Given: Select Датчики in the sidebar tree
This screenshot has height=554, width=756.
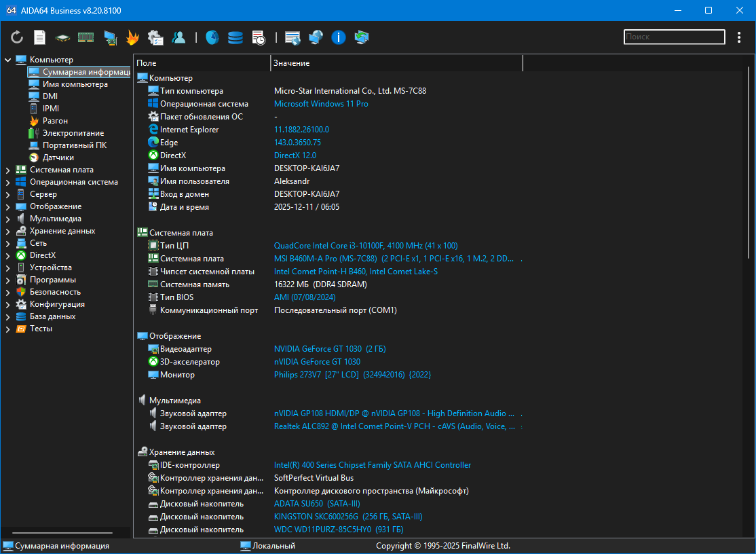Looking at the screenshot, I should [58, 158].
